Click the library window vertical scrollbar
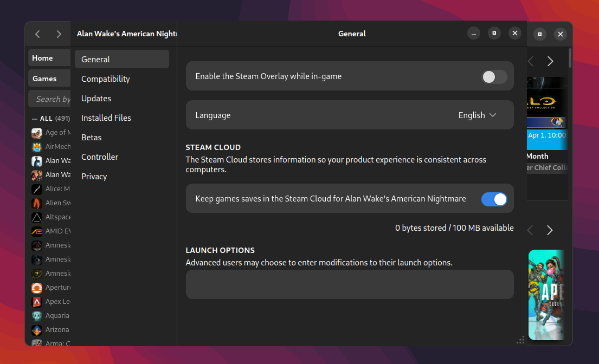Viewport: 599px width, 364px height. (570, 58)
